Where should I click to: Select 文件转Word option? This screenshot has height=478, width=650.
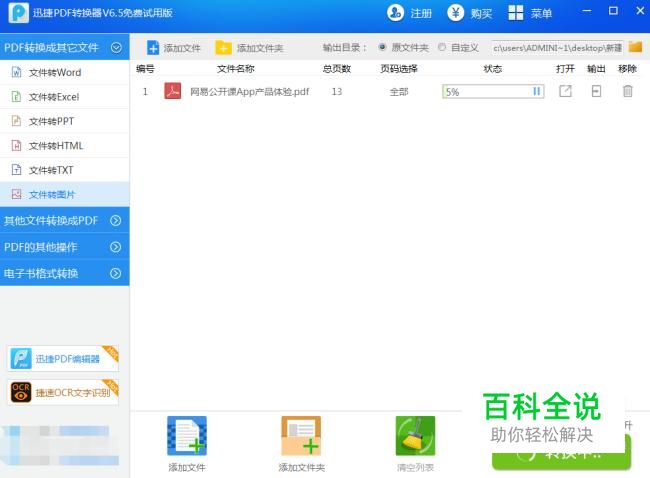tap(65, 73)
